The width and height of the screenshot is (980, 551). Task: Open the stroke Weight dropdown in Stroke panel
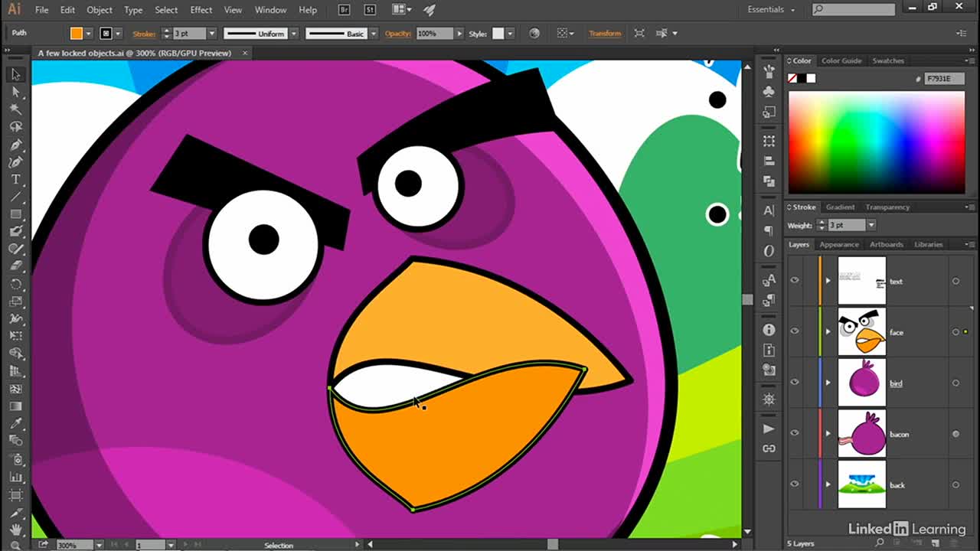pyautogui.click(x=871, y=225)
